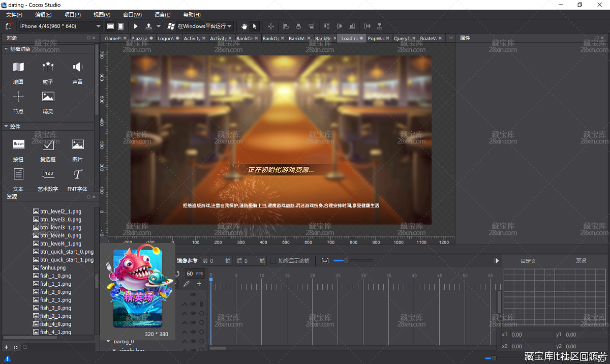Image resolution: width=610 pixels, height=364 pixels.
Task: Add a timeline item with plus icon
Action: (x=199, y=284)
